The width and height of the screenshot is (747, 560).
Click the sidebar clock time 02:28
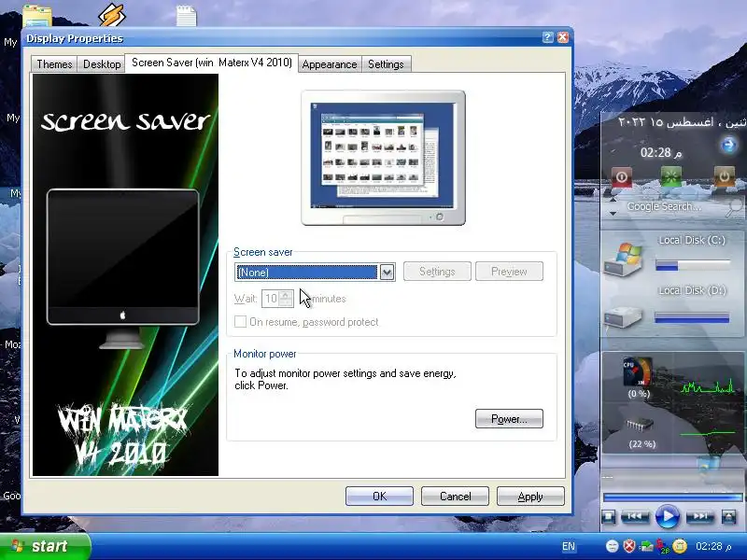(x=661, y=152)
